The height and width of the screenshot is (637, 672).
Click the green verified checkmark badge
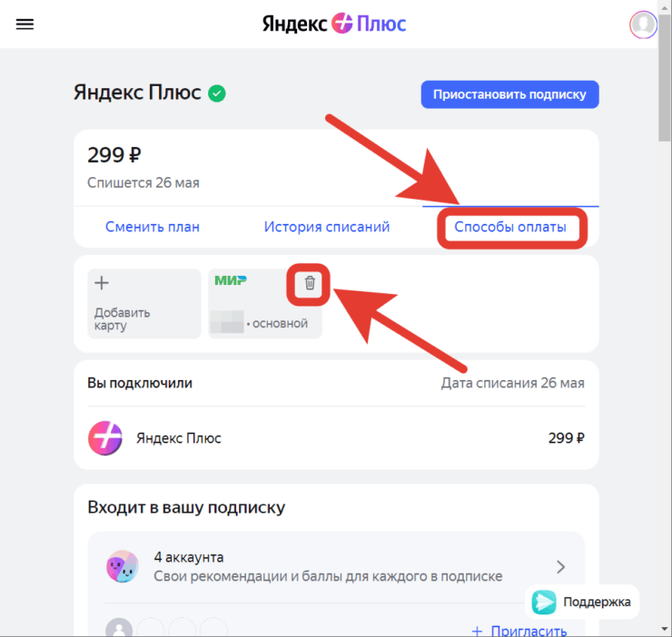tap(216, 93)
